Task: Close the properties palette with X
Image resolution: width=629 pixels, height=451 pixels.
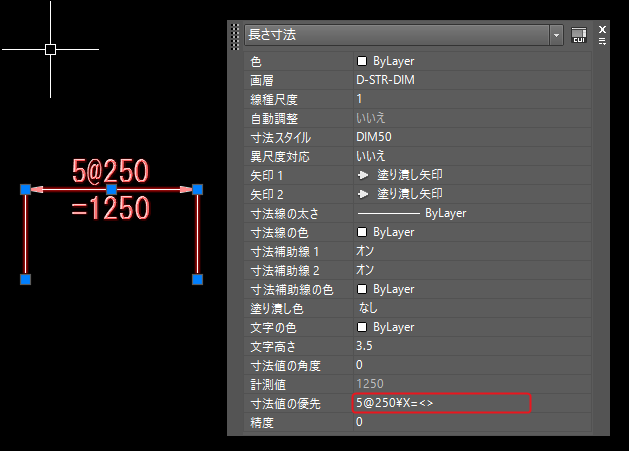Action: [602, 29]
